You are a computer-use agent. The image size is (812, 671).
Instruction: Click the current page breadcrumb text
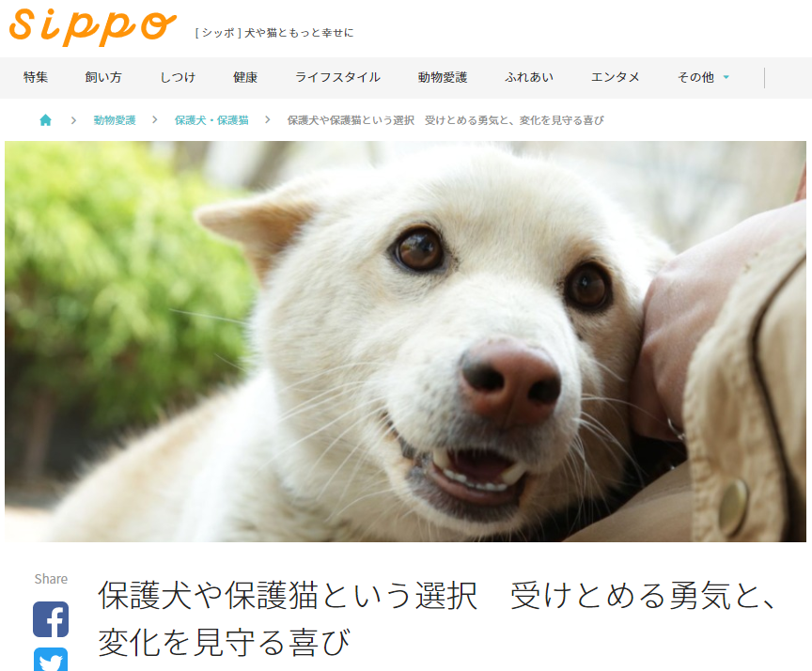[445, 120]
